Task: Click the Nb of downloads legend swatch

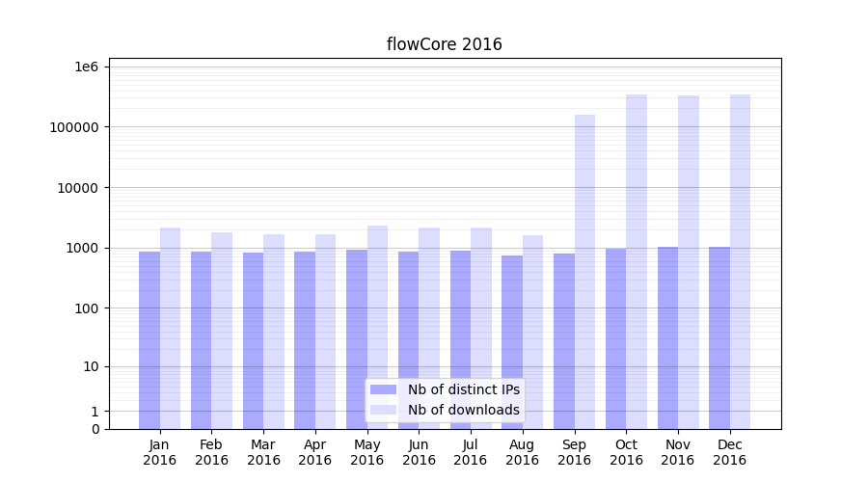Action: point(383,410)
